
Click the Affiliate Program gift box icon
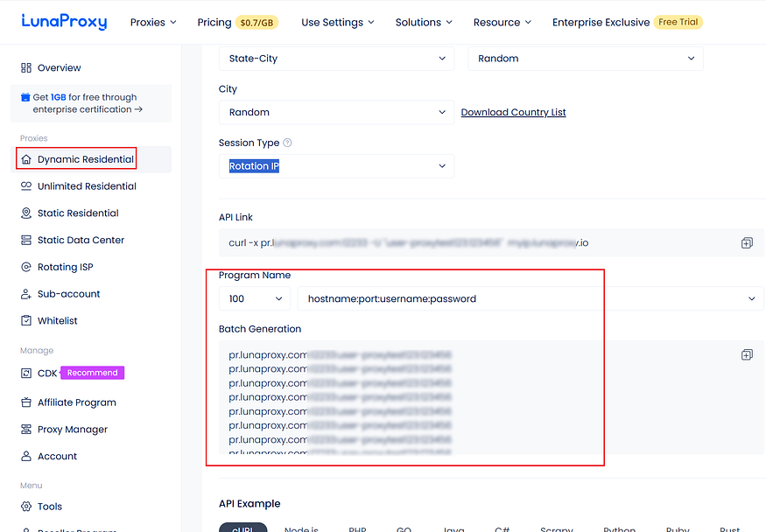coord(26,402)
